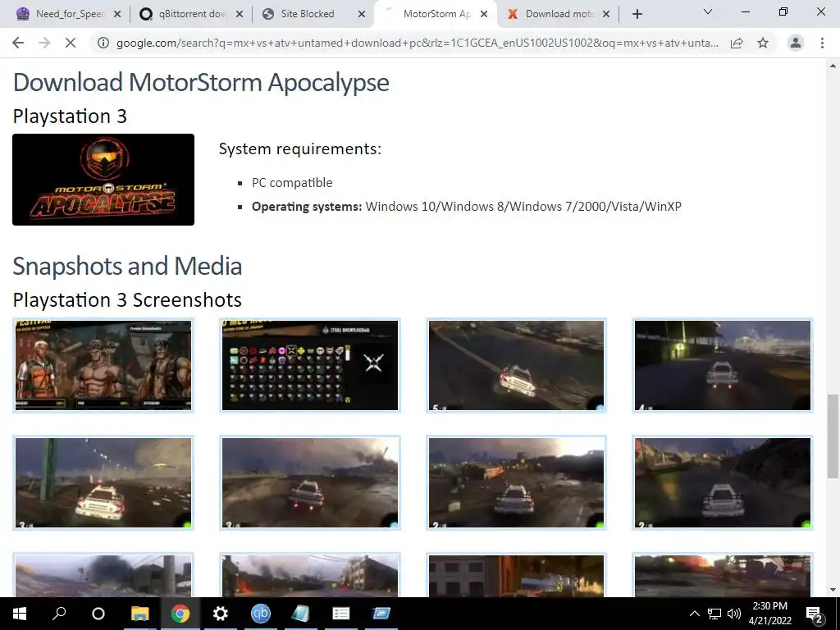The image size is (840, 630).
Task: Click the MotorStorm Apocalypse logo image
Action: (x=103, y=180)
